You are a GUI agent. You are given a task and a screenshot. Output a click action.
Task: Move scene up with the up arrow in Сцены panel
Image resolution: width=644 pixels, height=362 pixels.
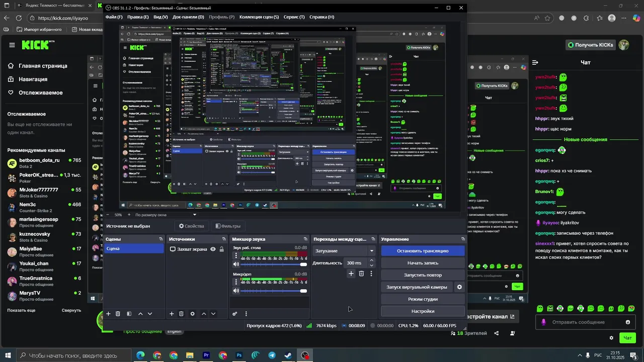click(140, 314)
